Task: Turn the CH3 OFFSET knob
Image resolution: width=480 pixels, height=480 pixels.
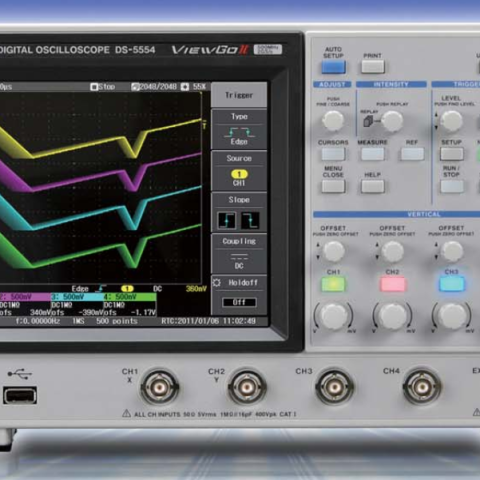Action: click(x=452, y=251)
